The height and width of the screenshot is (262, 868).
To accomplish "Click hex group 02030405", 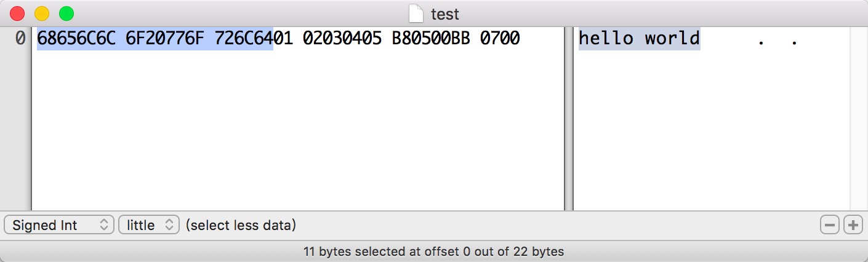I will point(342,39).
